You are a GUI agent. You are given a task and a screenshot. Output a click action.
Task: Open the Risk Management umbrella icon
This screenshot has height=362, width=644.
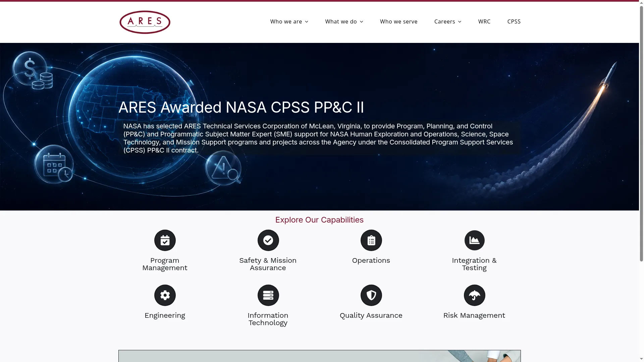point(474,295)
